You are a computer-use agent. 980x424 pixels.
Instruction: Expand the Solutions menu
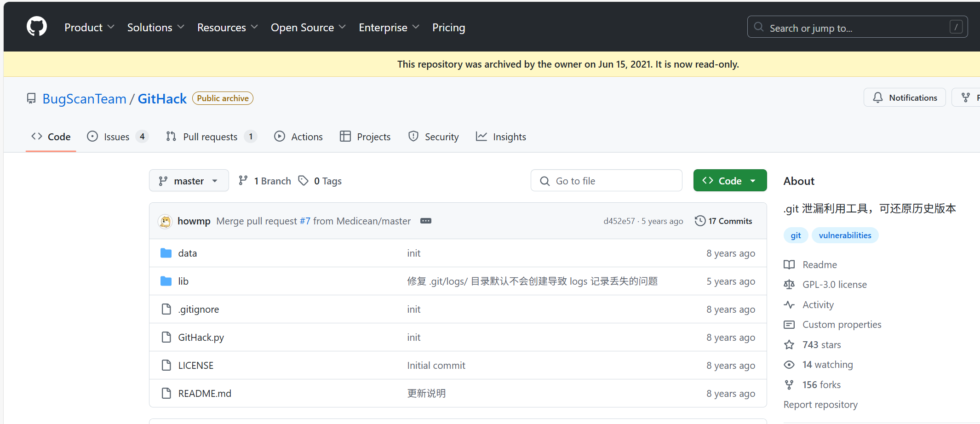click(x=156, y=28)
